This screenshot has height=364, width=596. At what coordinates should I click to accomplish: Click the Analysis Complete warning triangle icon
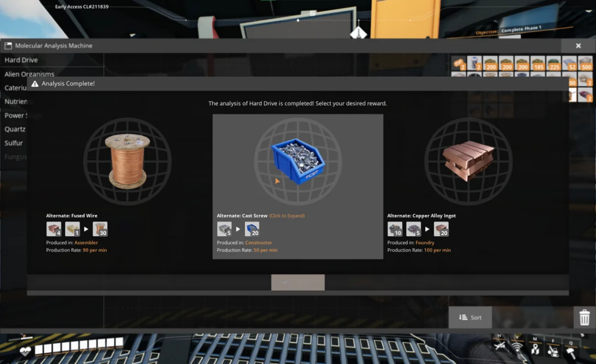[35, 84]
